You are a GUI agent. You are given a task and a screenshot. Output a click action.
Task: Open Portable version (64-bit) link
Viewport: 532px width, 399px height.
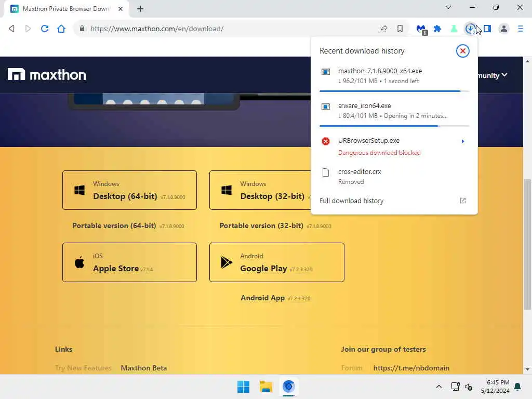pos(128,225)
